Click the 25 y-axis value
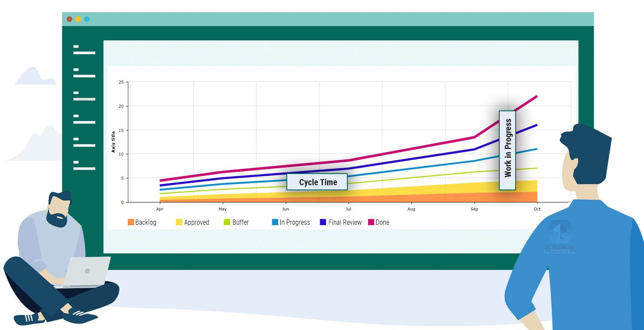The image size is (644, 330). point(121,82)
